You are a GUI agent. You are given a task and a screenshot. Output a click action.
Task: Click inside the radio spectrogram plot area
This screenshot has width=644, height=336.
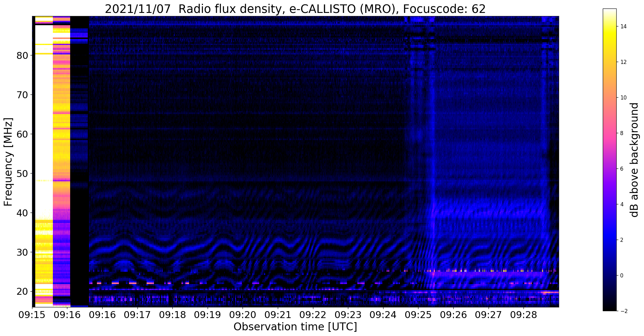295,162
